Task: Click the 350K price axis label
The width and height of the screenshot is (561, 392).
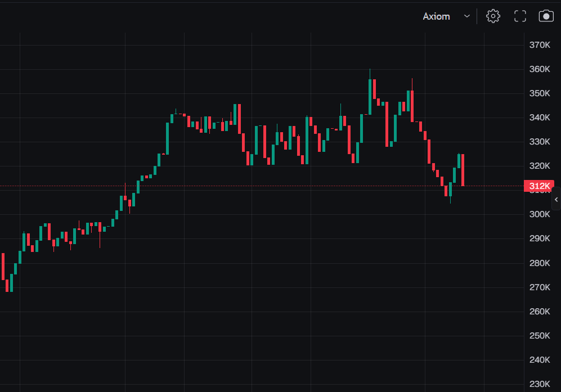Action: [540, 93]
